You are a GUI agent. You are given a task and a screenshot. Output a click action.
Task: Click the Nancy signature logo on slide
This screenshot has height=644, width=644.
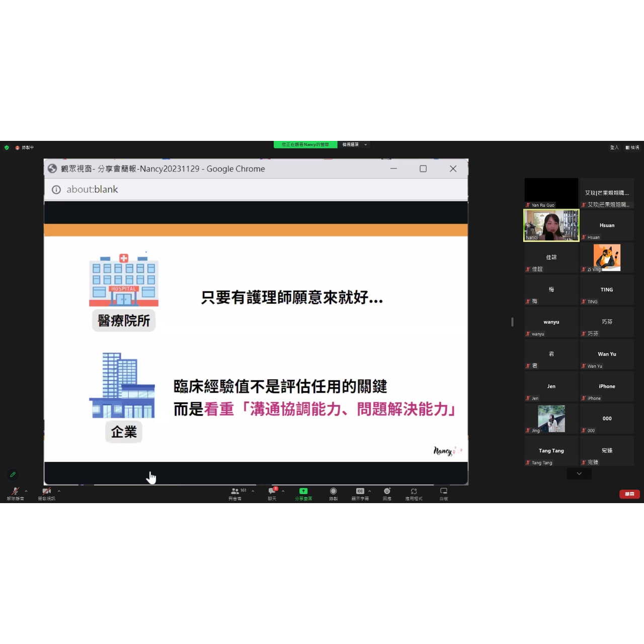[447, 451]
